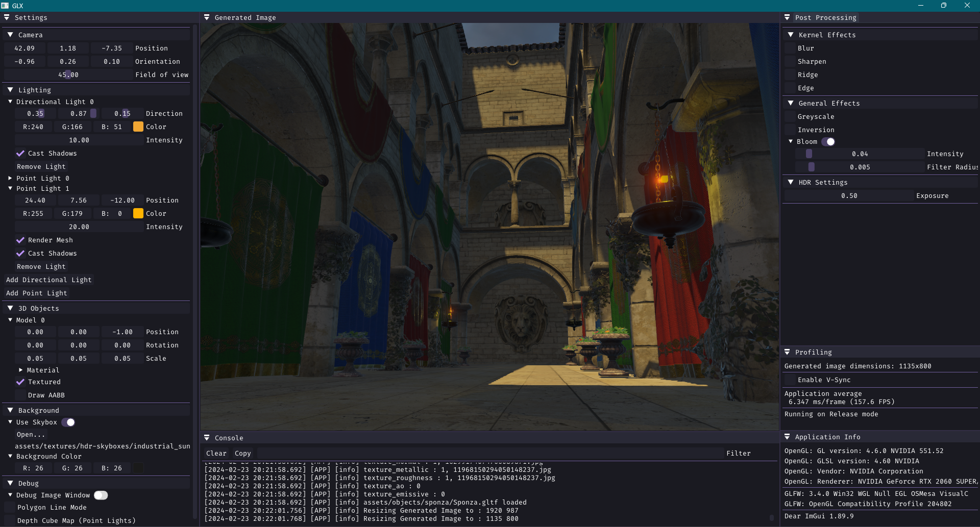The image size is (980, 527).
Task: Collapse the Lighting section
Action: 10,90
